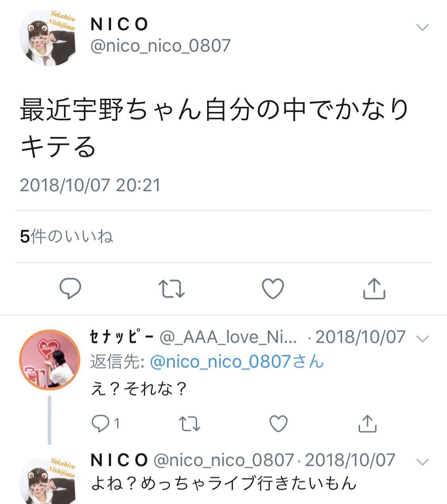Expand options chevron on セナッピー's reply
The width and height of the screenshot is (447, 504).
[422, 339]
